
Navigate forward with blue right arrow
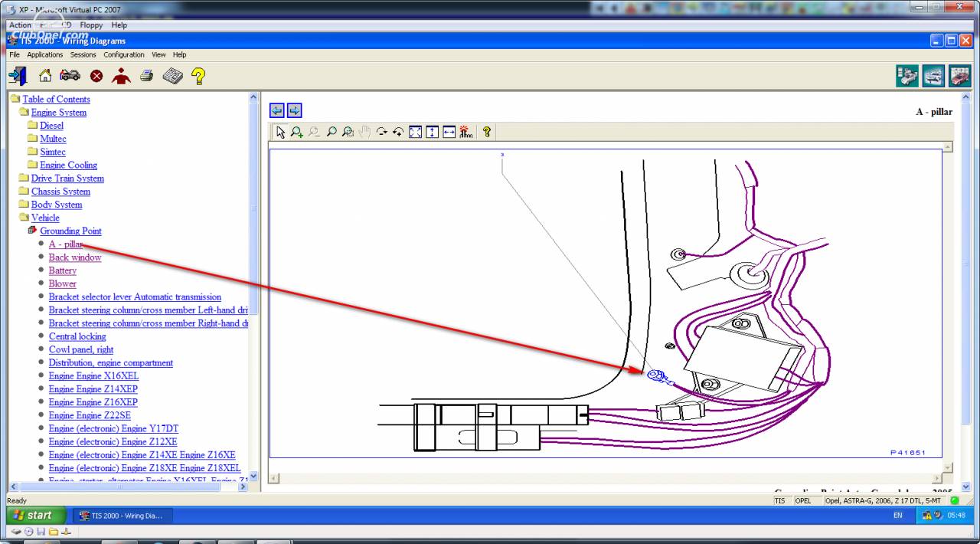[294, 110]
